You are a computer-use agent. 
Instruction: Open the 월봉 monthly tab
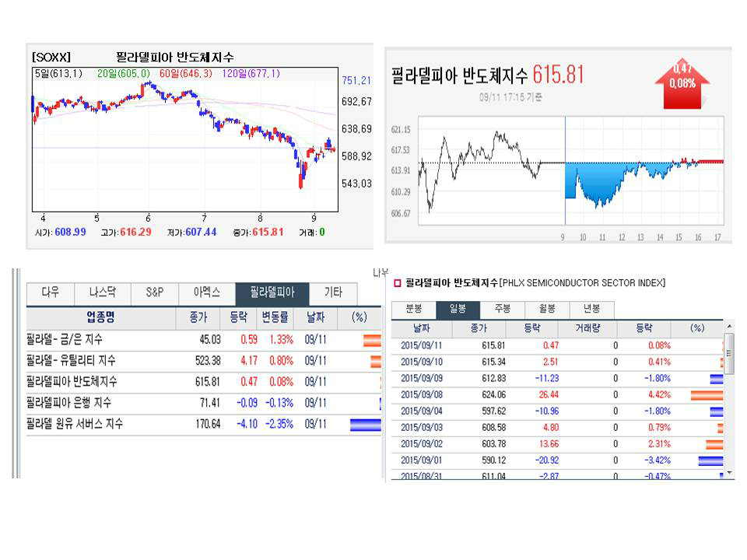(547, 309)
